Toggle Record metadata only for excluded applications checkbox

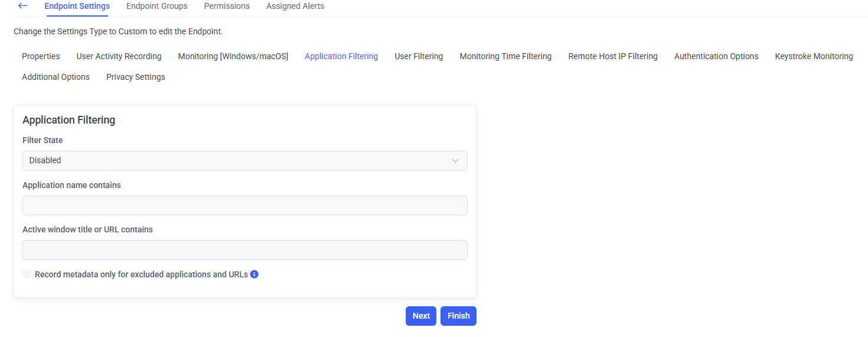tap(27, 274)
